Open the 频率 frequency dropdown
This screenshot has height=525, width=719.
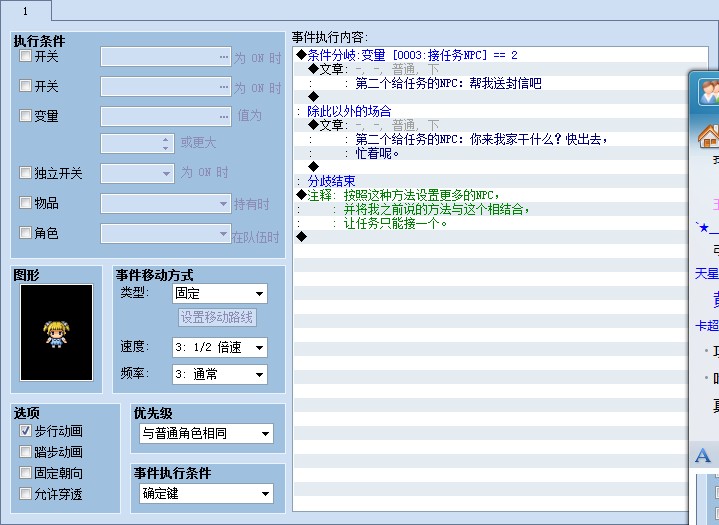click(220, 374)
